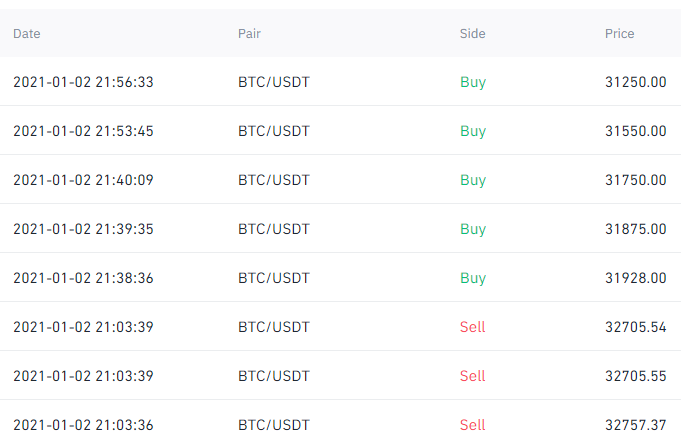This screenshot has height=445, width=681.
Task: Click BTC/USDT pair in 21:53:45 row
Action: [x=273, y=131]
